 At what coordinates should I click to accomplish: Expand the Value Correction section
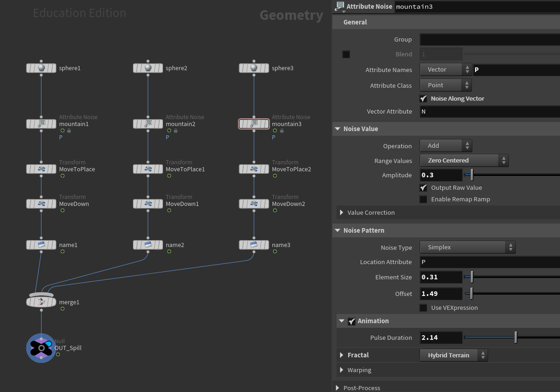click(x=342, y=213)
